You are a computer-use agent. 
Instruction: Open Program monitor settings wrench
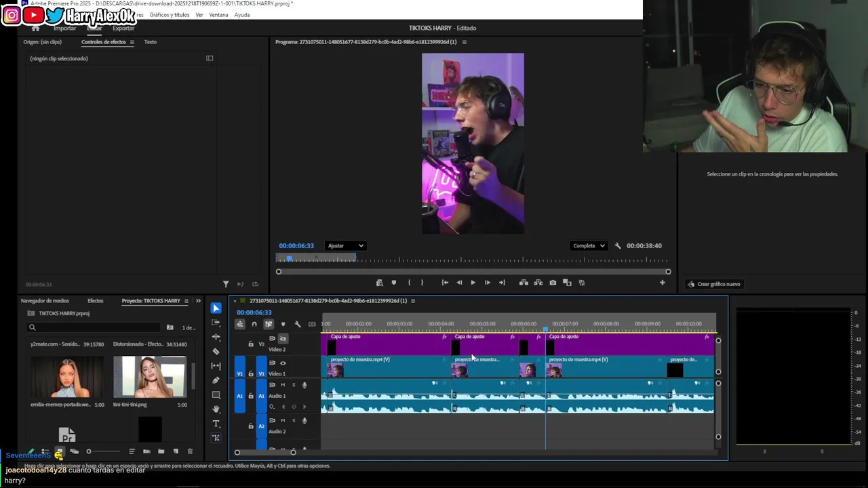tap(617, 246)
